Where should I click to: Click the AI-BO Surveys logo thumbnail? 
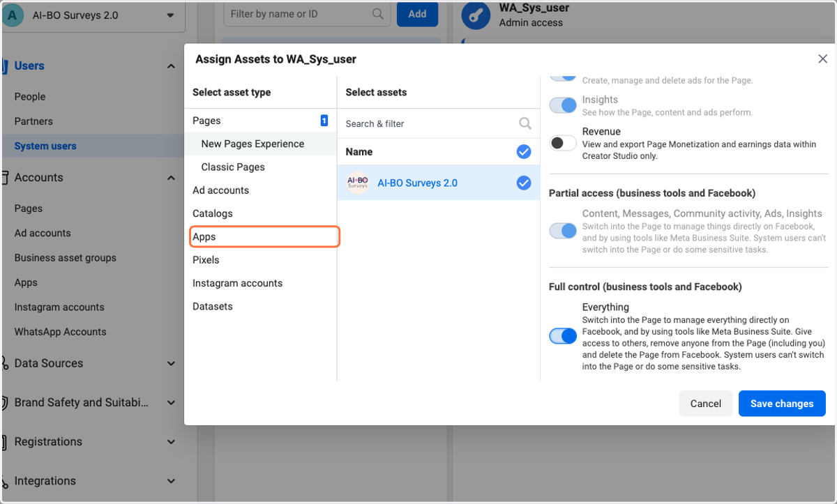point(357,183)
